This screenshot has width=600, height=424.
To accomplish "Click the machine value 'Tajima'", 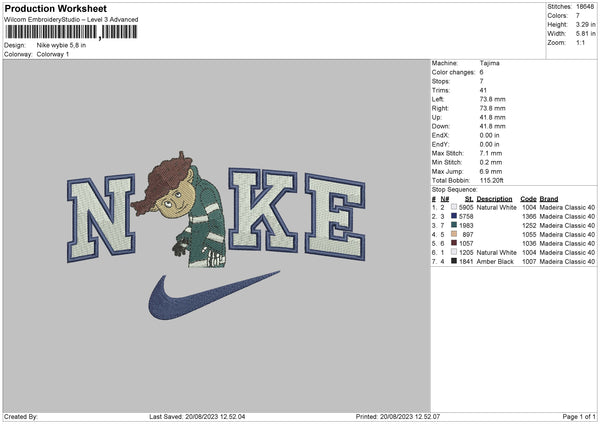I will 489,63.
